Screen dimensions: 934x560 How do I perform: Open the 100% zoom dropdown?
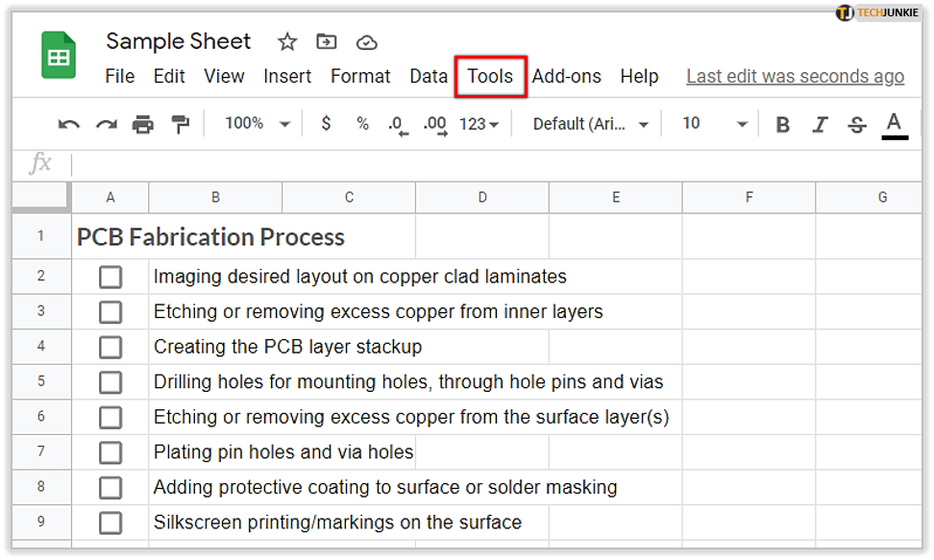[x=258, y=124]
